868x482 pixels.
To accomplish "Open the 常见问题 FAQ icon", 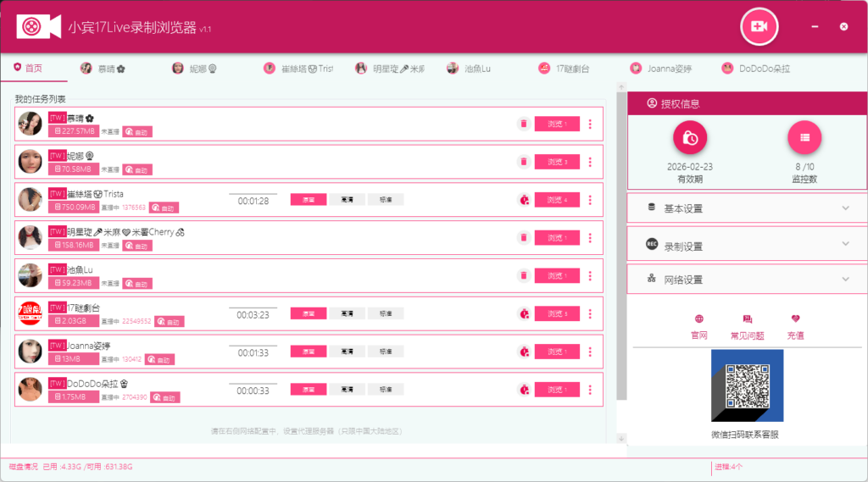I will 748,319.
